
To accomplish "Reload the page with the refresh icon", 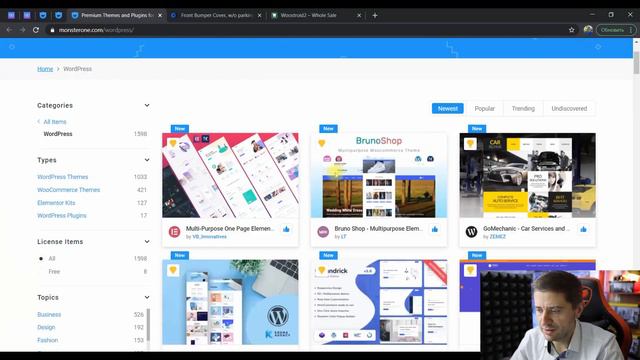I will coord(36,30).
